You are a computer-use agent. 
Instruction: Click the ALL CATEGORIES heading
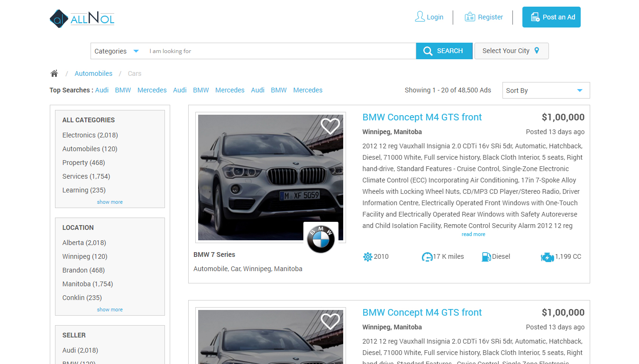pyautogui.click(x=89, y=120)
